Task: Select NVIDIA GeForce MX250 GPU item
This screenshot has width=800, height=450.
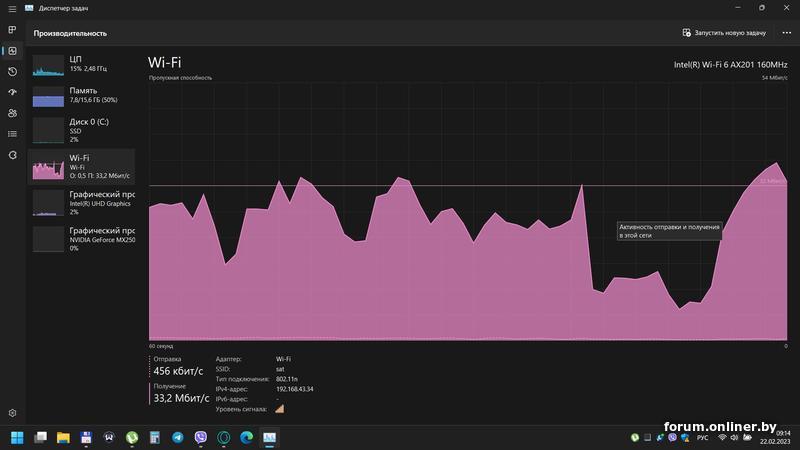Action: point(80,238)
